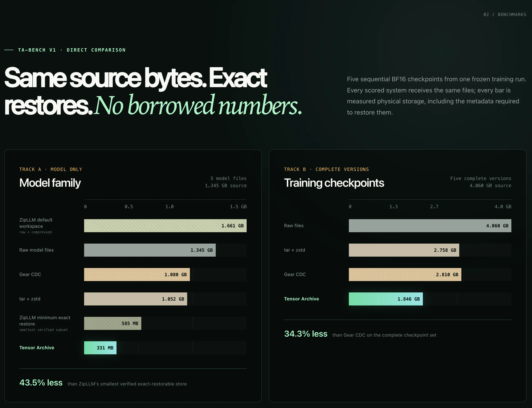Click the Track B 'tar + zstd' label
The image size is (532, 408).
(295, 250)
